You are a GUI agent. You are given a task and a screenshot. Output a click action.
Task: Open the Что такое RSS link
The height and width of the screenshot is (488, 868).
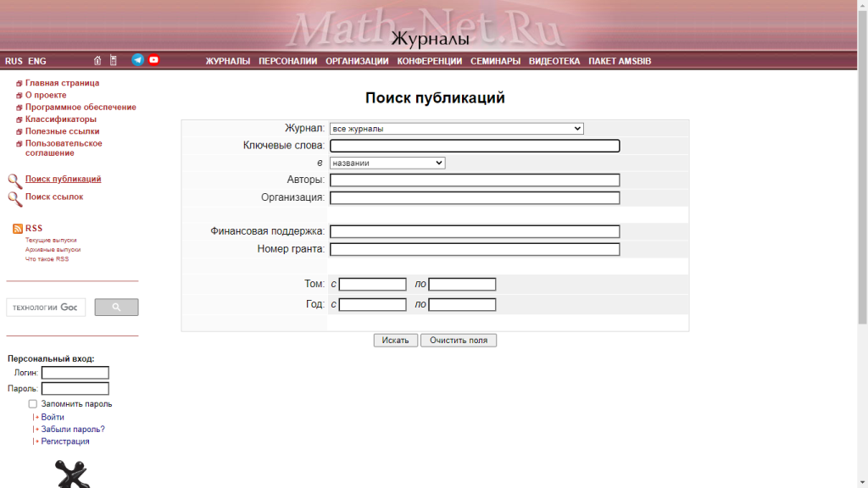(x=47, y=259)
